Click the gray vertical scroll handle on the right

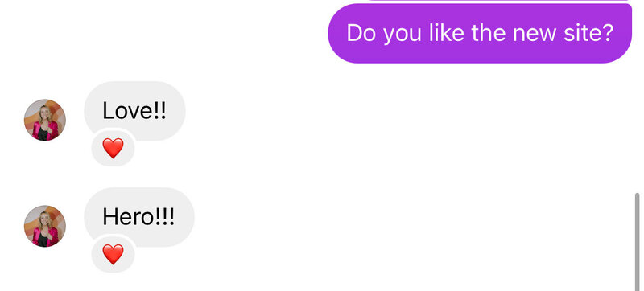(637, 242)
